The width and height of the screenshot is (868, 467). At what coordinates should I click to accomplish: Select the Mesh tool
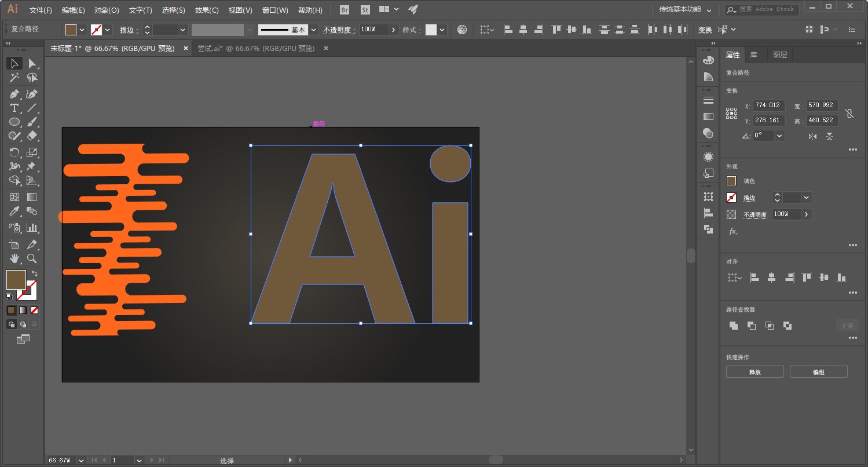14,197
